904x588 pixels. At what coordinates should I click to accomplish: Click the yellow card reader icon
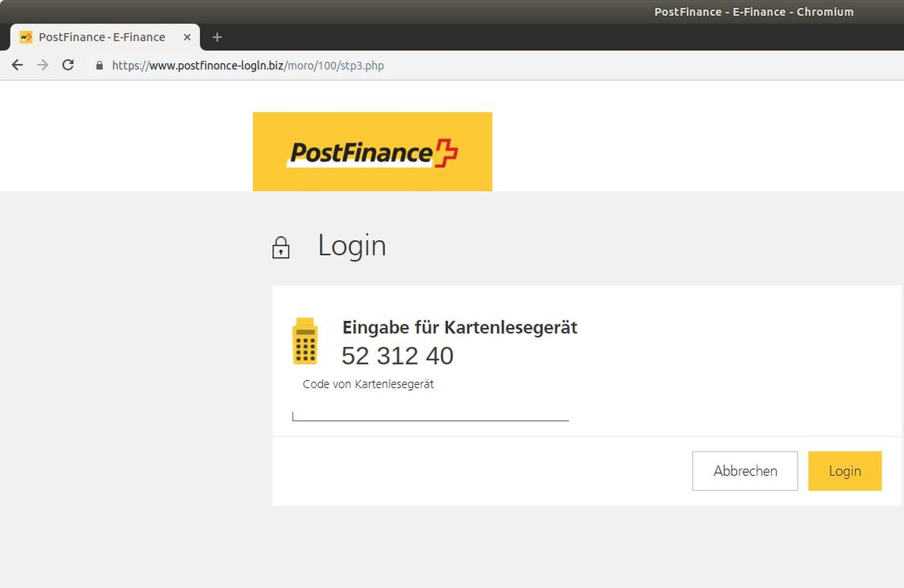[305, 341]
